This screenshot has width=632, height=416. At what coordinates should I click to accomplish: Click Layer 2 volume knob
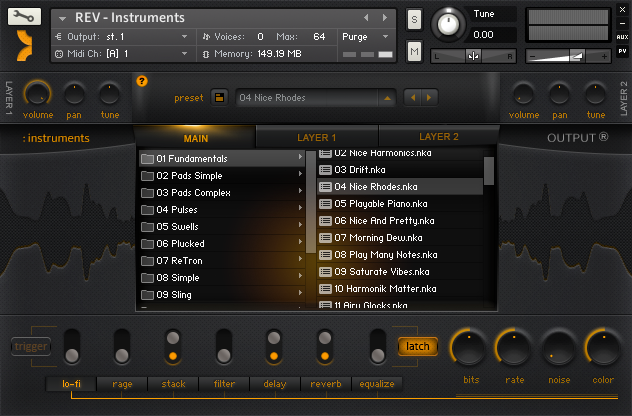point(523,94)
